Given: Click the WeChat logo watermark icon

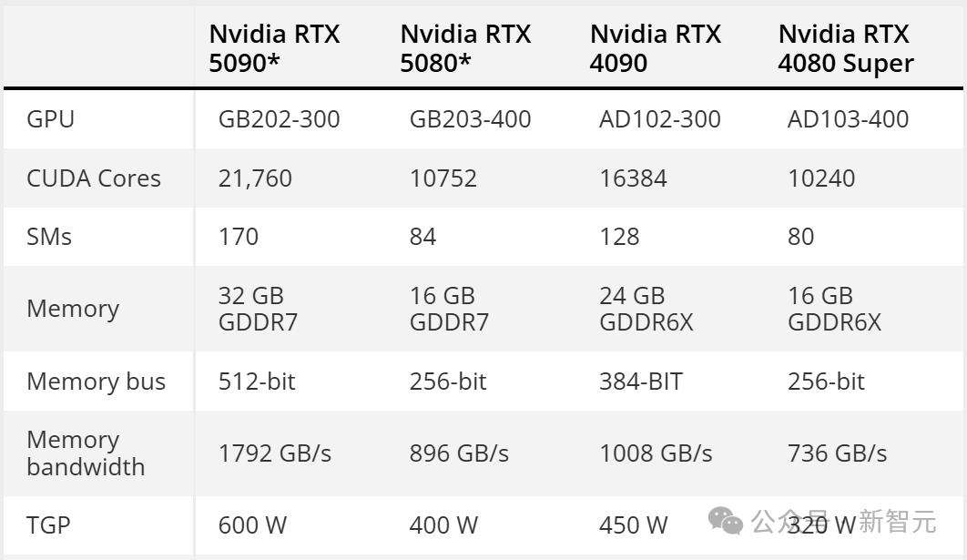Looking at the screenshot, I should pos(726,522).
